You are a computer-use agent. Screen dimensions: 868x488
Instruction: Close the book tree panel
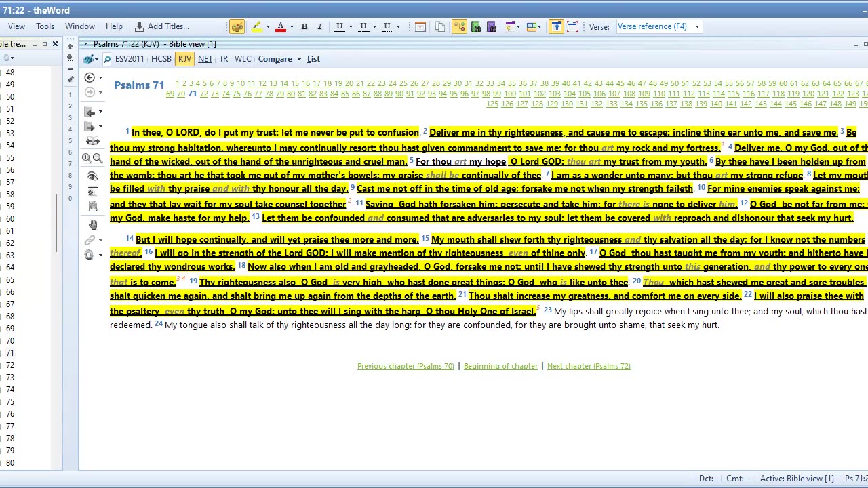(56, 44)
